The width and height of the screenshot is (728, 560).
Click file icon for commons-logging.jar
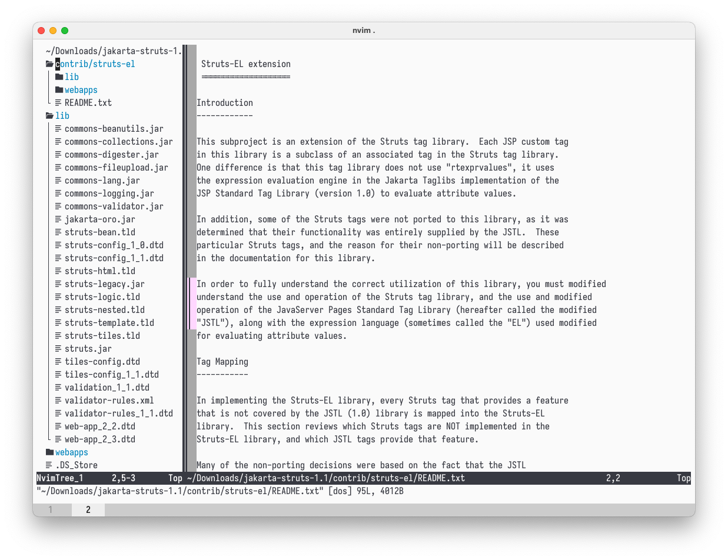coord(58,194)
